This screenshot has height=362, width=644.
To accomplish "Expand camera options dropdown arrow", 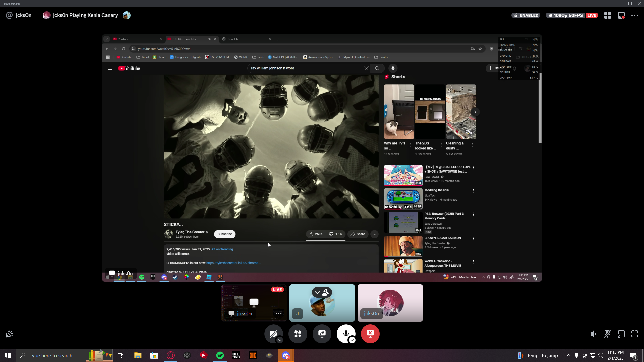I will [x=280, y=340].
